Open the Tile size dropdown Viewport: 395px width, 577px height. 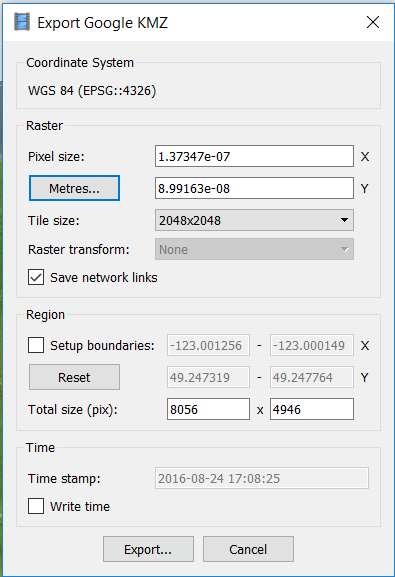[254, 220]
